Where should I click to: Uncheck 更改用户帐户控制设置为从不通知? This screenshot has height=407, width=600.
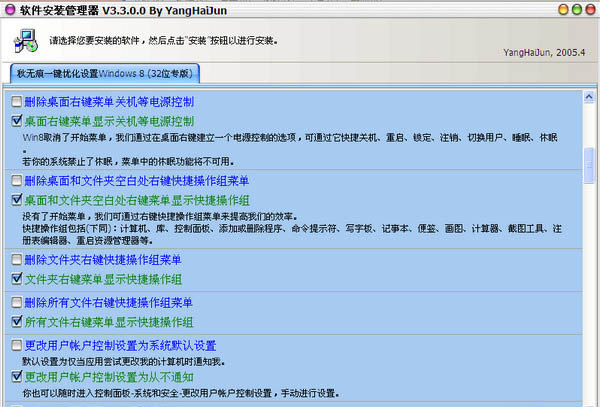tap(16, 377)
